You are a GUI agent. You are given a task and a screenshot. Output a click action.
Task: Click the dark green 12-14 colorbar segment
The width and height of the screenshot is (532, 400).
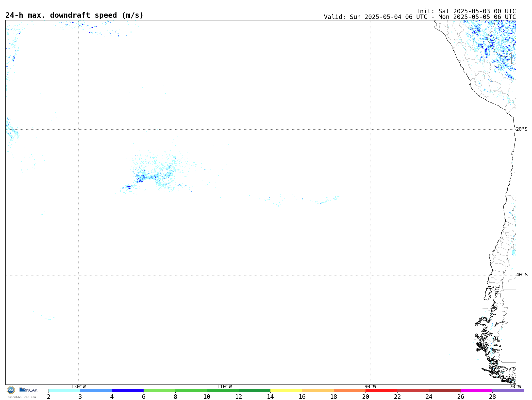tap(254, 391)
